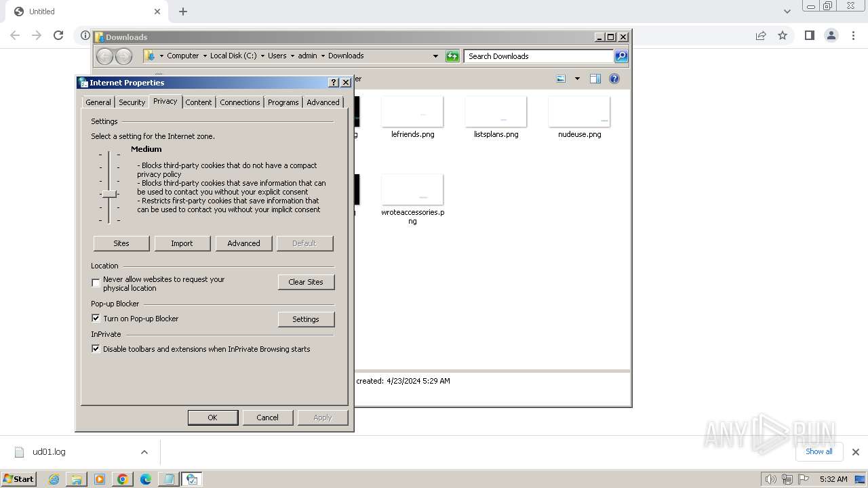
Task: Expand the Local Disk (C:) breadcrumb arrow
Action: point(262,56)
